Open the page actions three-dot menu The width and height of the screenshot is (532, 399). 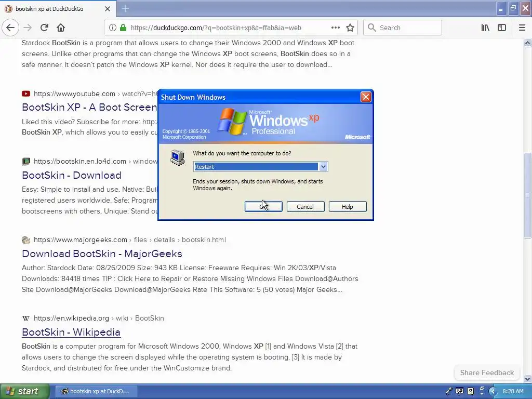[x=335, y=28]
